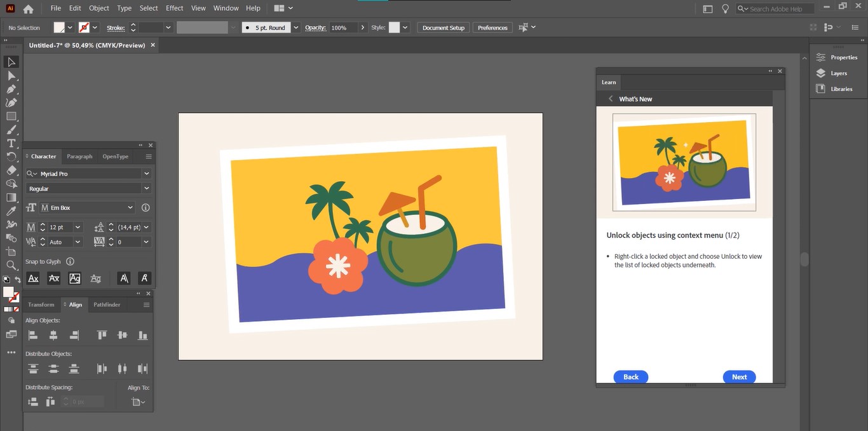
Task: Click the Fill color swatch in control bar
Action: click(x=59, y=28)
